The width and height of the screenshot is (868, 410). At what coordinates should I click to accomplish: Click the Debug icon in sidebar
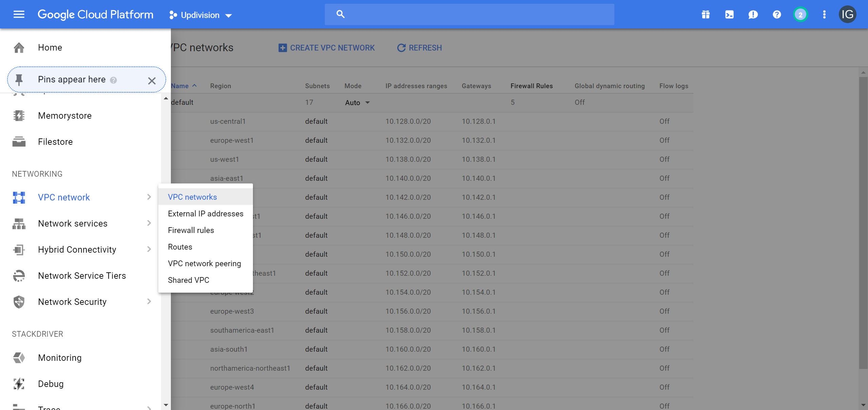pos(19,384)
